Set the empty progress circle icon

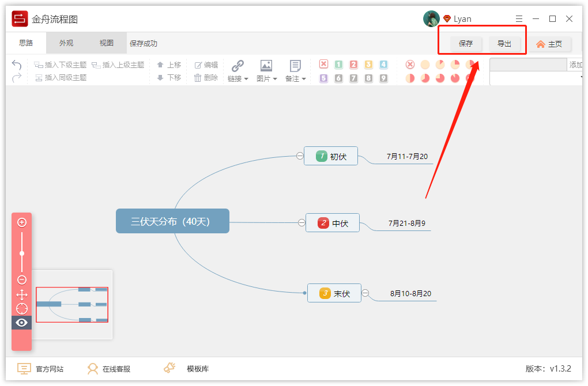point(425,65)
